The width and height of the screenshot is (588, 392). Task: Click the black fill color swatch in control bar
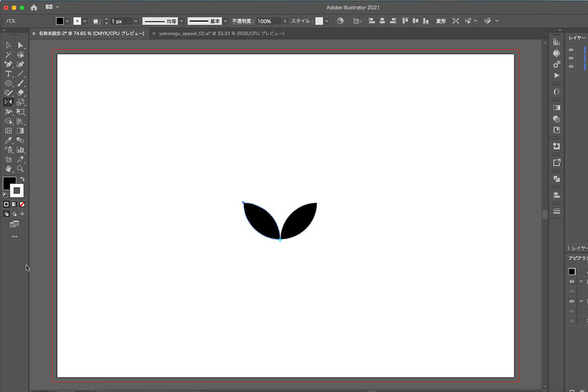click(x=60, y=21)
